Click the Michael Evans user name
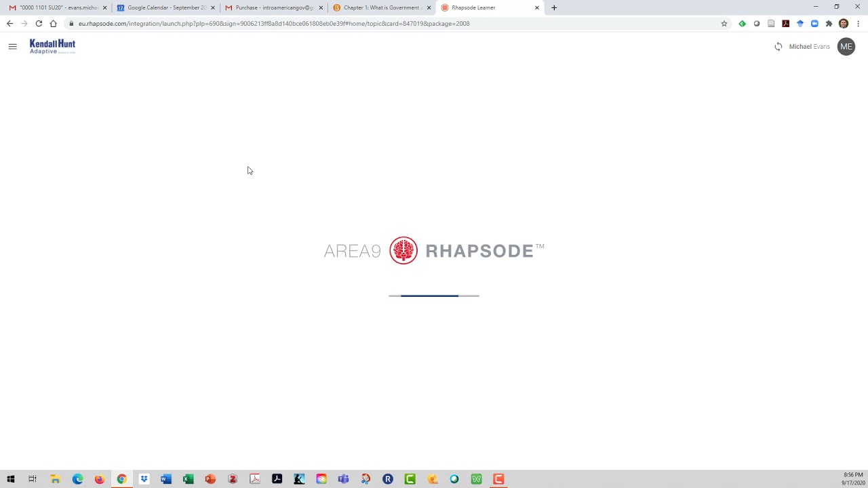This screenshot has width=868, height=488. click(x=809, y=47)
